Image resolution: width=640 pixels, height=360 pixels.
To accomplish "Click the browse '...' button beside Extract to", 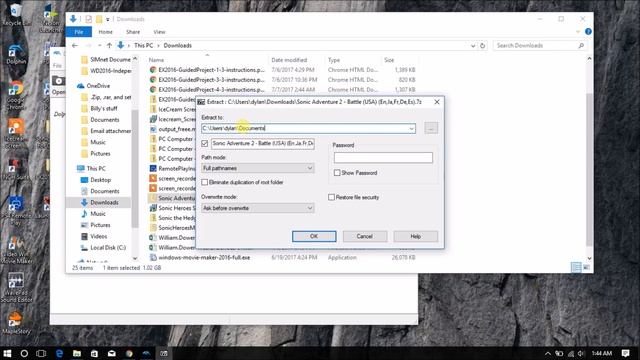I will [431, 128].
